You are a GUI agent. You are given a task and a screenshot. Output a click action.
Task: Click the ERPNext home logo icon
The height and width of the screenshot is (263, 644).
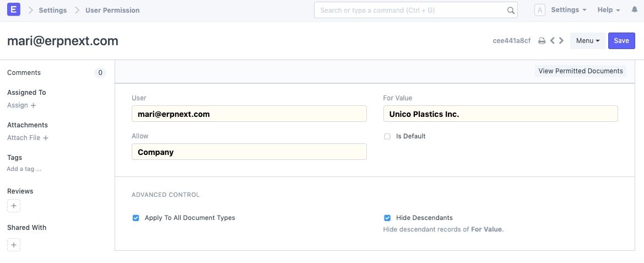pos(14,10)
